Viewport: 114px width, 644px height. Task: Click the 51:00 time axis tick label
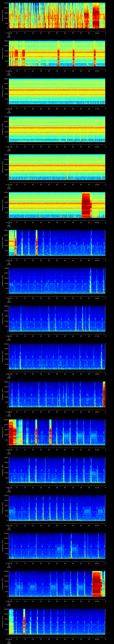click(x=97, y=488)
